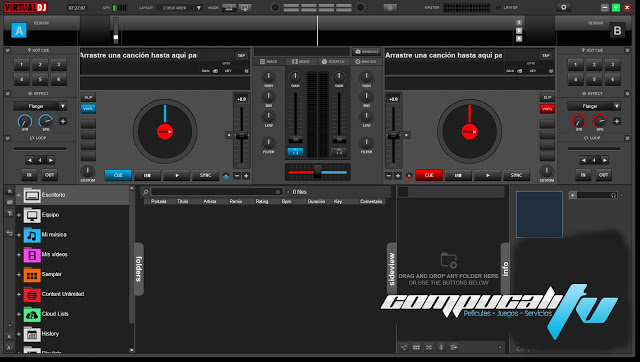Screen dimensions: 640x362
Task: Click the browser search input field
Action: [216, 192]
